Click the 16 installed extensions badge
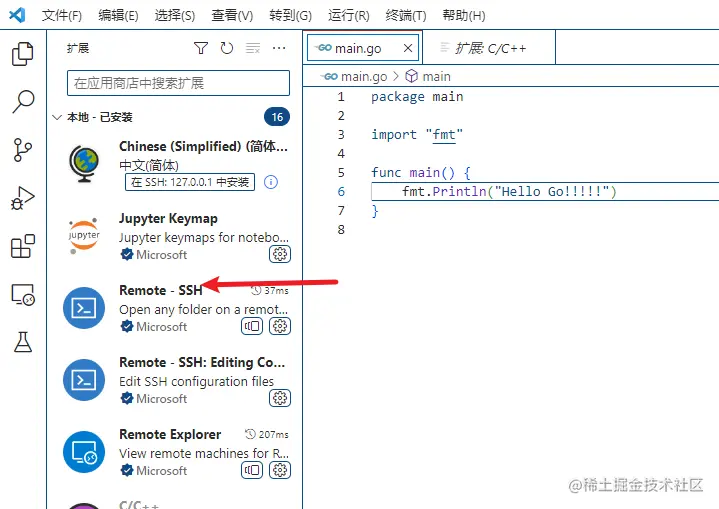The height and width of the screenshot is (509, 719). pyautogui.click(x=277, y=117)
